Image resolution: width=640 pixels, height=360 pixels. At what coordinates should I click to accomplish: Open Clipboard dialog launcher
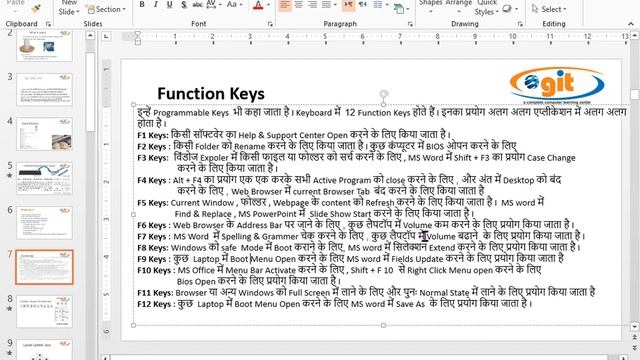click(x=48, y=24)
